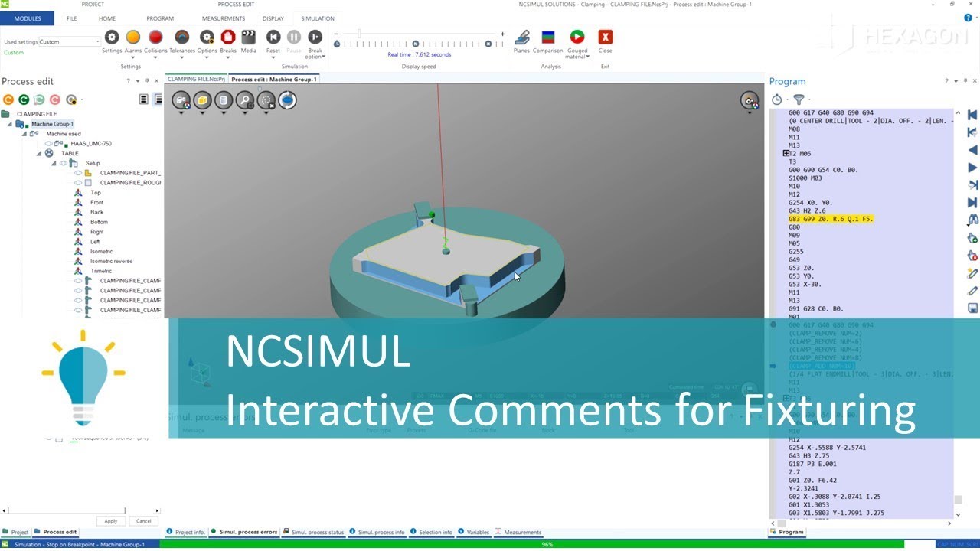This screenshot has width=980, height=551.
Task: Click the Apply button
Action: (x=111, y=520)
